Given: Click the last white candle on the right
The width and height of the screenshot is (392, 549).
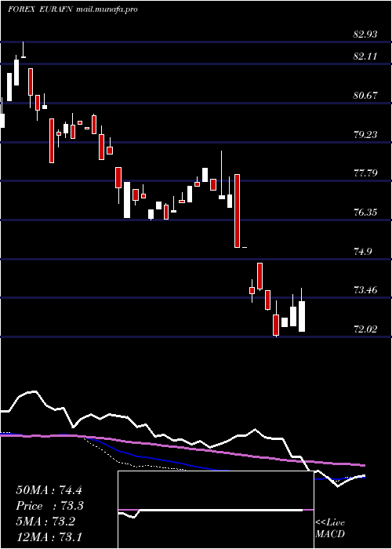Looking at the screenshot, I should point(302,316).
